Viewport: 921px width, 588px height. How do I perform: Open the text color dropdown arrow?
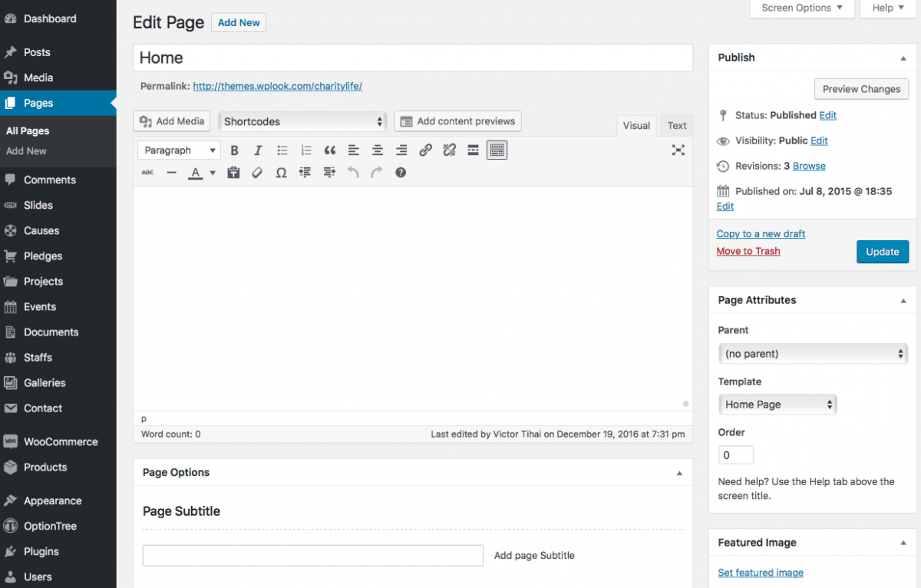211,172
